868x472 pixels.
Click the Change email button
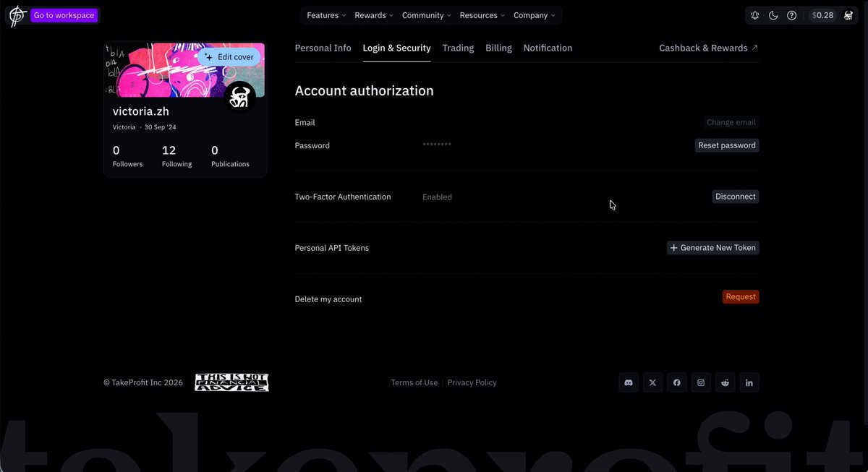(x=731, y=123)
